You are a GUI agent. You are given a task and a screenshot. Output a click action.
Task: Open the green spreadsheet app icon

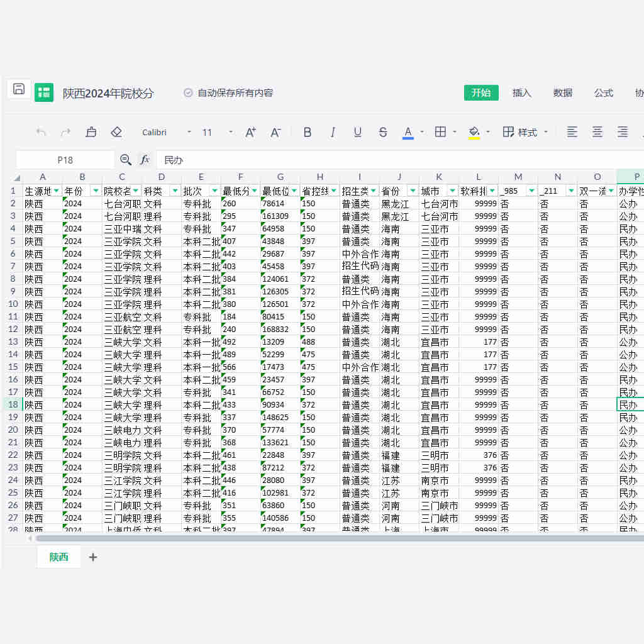tap(44, 92)
